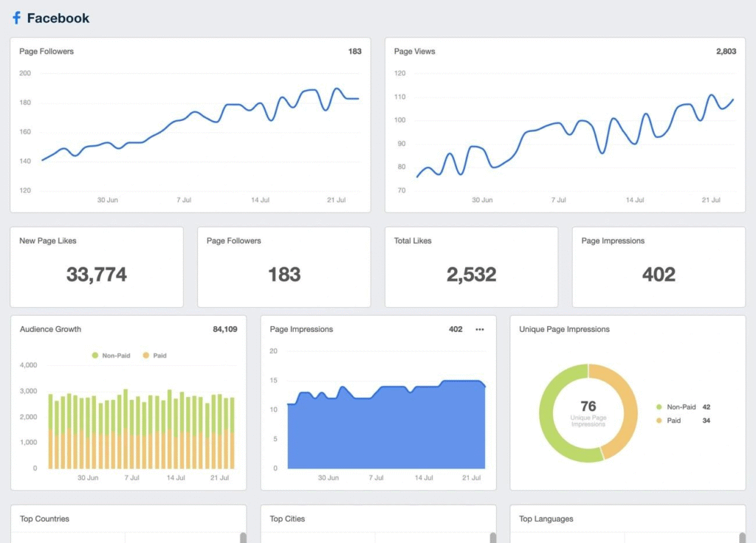Select the 33,774 New Page Likes value
Viewport: 756px width, 543px height.
pyautogui.click(x=97, y=274)
